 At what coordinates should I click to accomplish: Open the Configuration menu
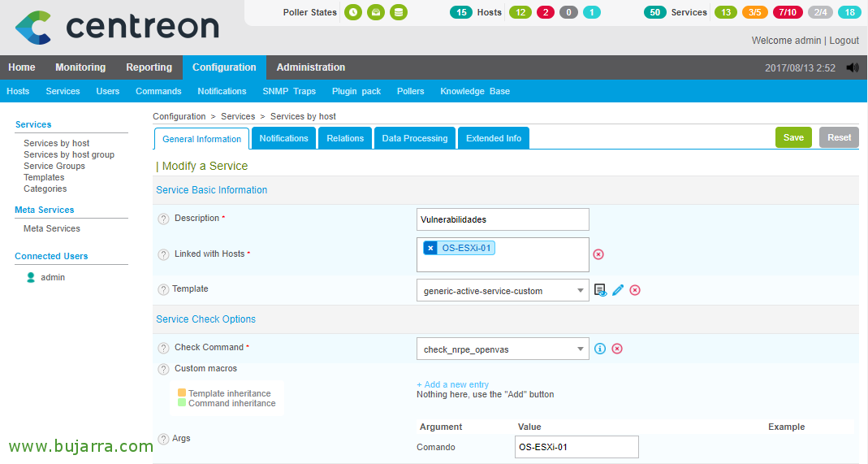click(x=224, y=67)
